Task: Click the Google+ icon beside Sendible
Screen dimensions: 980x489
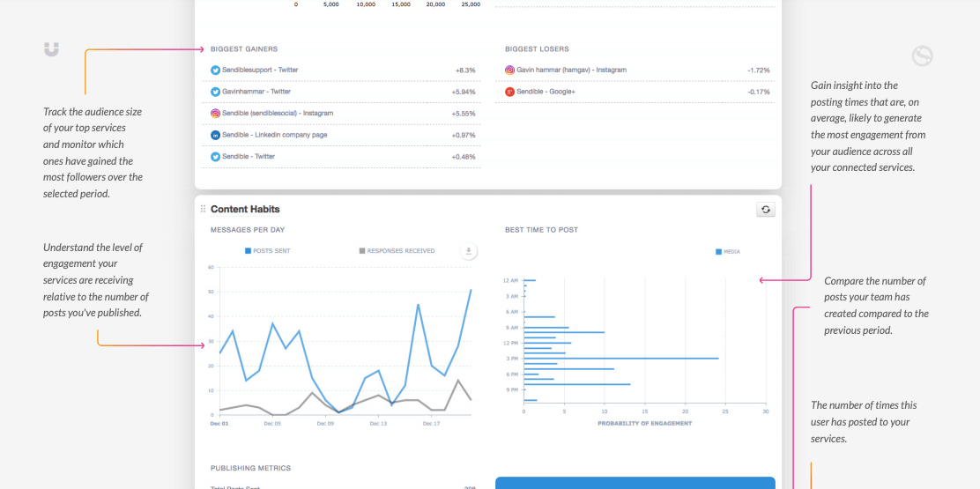Action: pos(510,92)
